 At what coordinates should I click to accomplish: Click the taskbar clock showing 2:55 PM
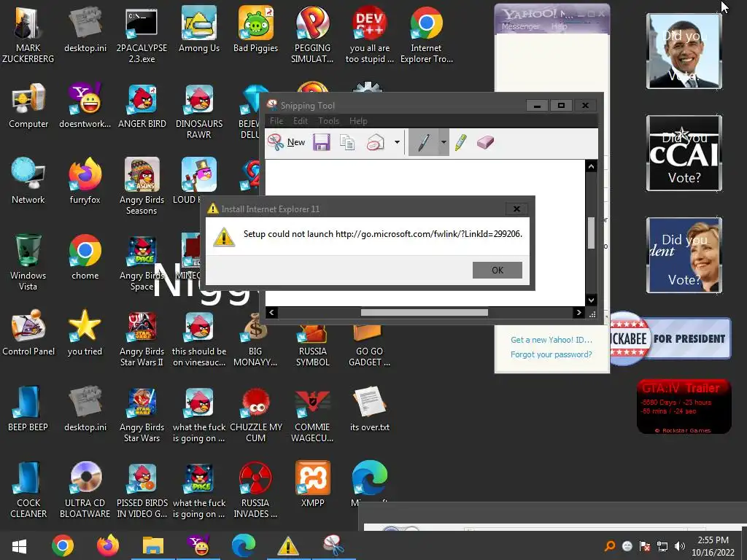click(x=713, y=545)
